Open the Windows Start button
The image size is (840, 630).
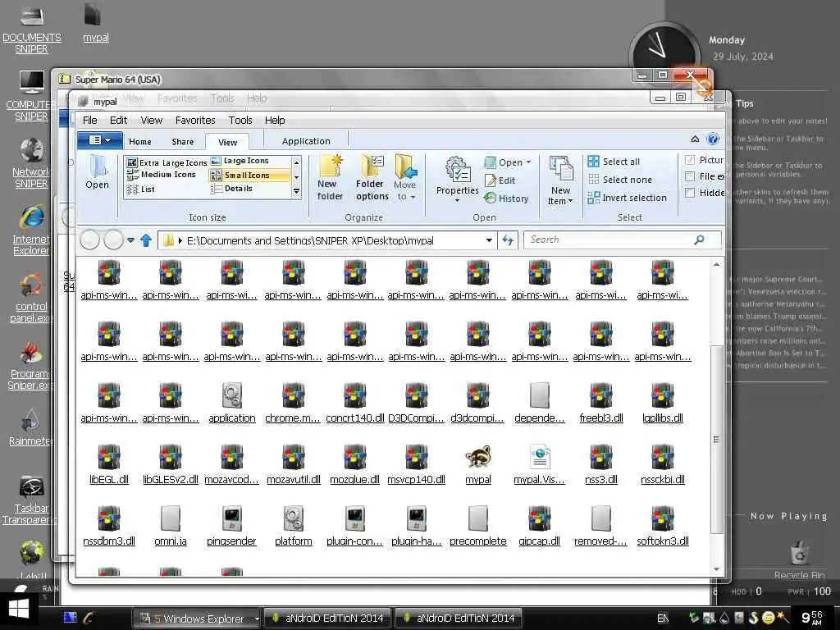point(19,609)
